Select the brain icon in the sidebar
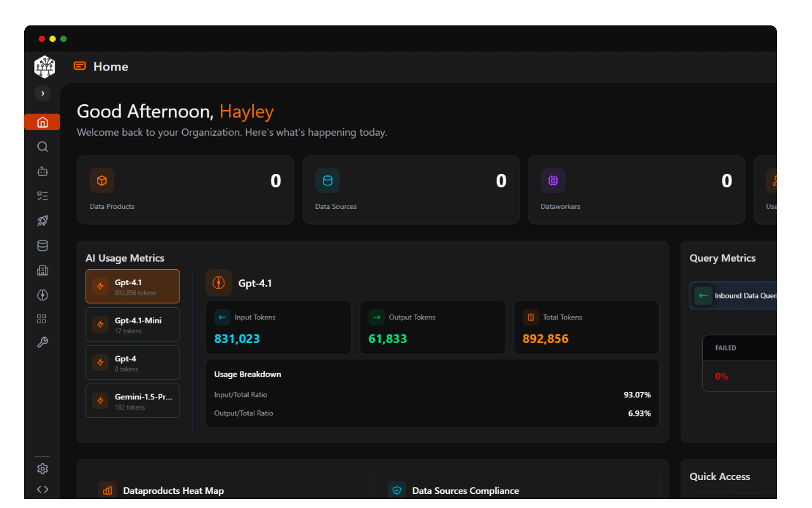Image resolution: width=812 pixels, height=508 pixels. click(42, 295)
